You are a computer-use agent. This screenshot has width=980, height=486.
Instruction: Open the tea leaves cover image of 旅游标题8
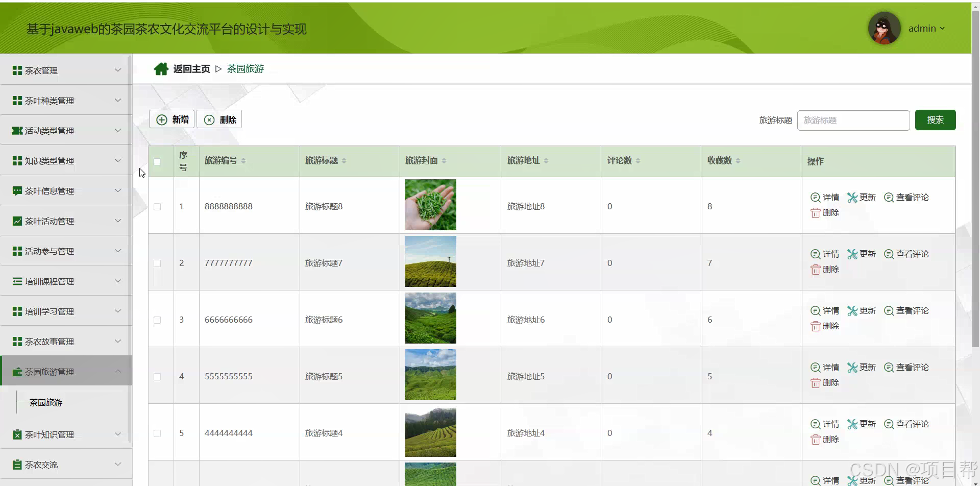431,205
